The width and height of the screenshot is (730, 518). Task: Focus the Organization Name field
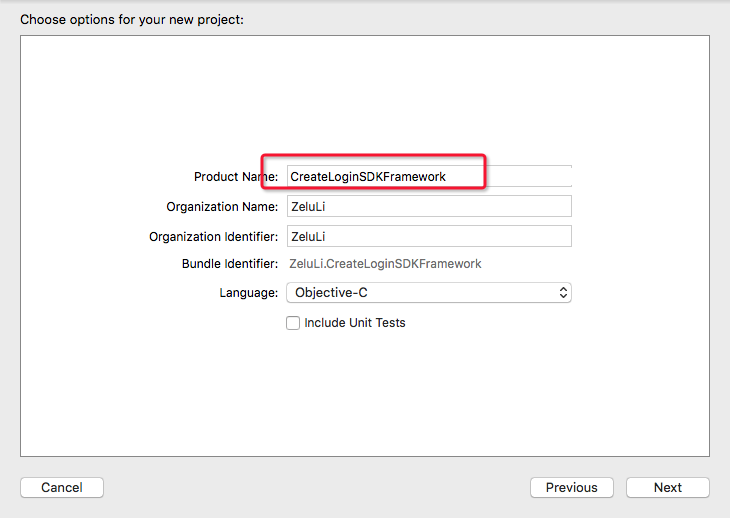click(x=428, y=206)
